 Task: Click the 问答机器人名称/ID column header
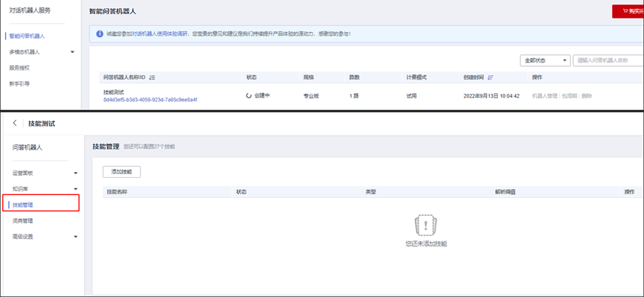[x=124, y=77]
